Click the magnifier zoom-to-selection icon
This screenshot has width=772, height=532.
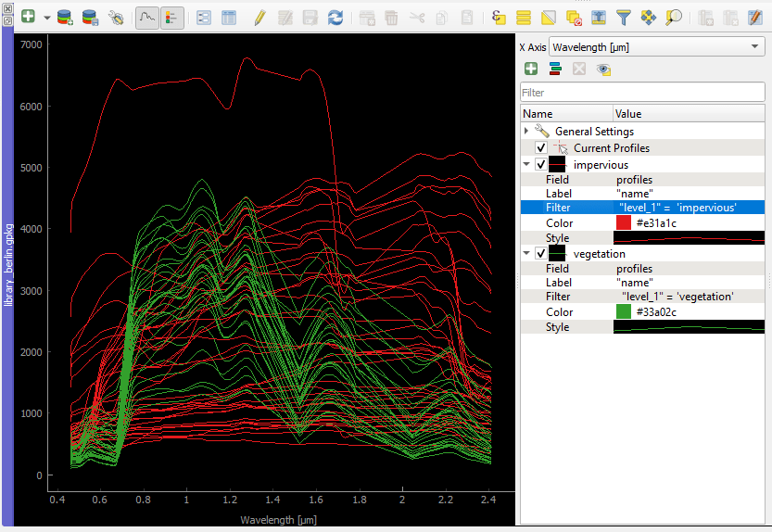(x=674, y=17)
